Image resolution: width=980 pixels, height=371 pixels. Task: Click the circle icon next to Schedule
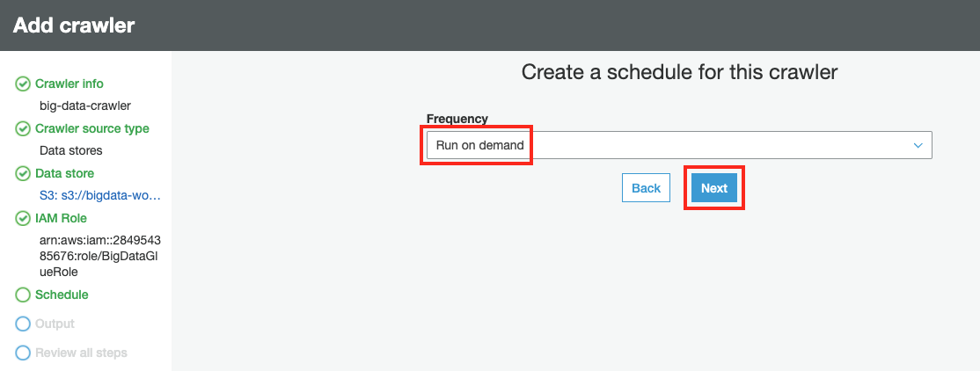23,295
